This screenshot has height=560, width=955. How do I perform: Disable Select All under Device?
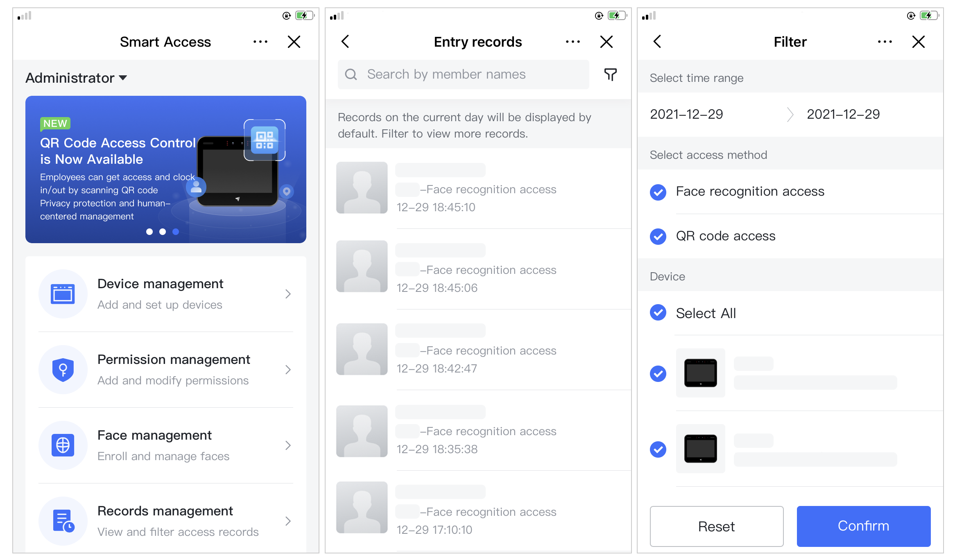pyautogui.click(x=658, y=313)
